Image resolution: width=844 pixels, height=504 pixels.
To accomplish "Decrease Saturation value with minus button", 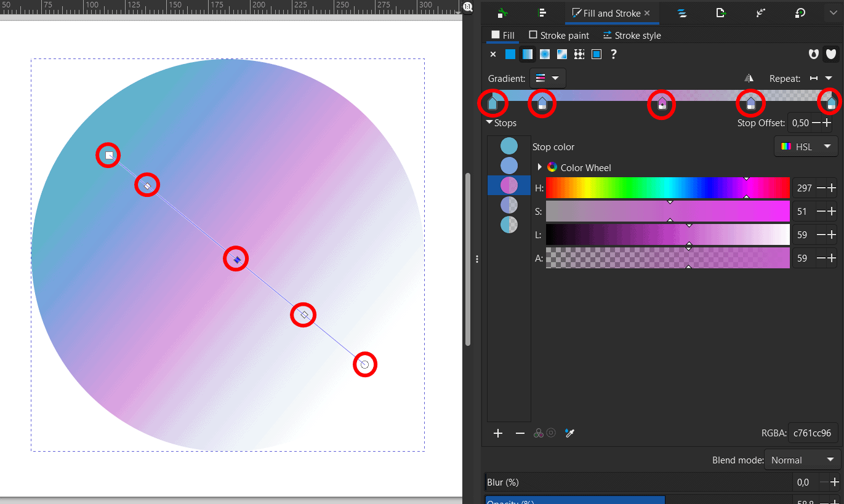I will [821, 211].
